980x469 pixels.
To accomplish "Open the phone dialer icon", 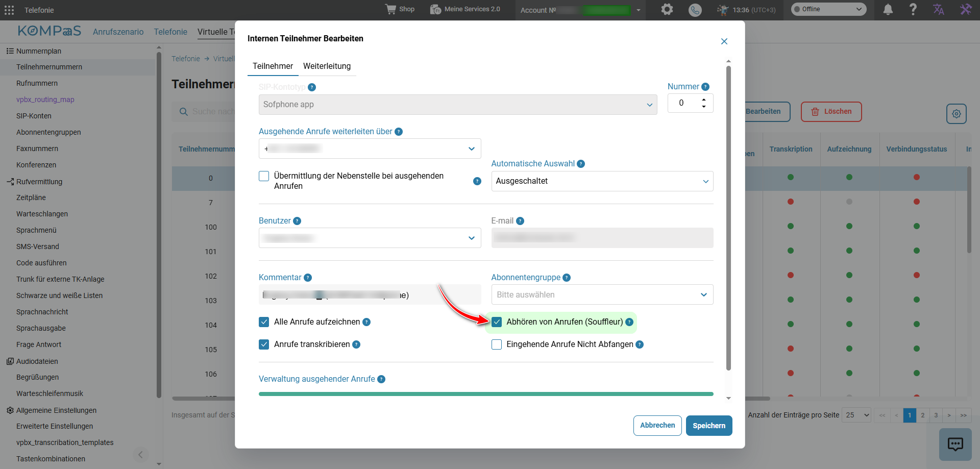I will pyautogui.click(x=695, y=10).
